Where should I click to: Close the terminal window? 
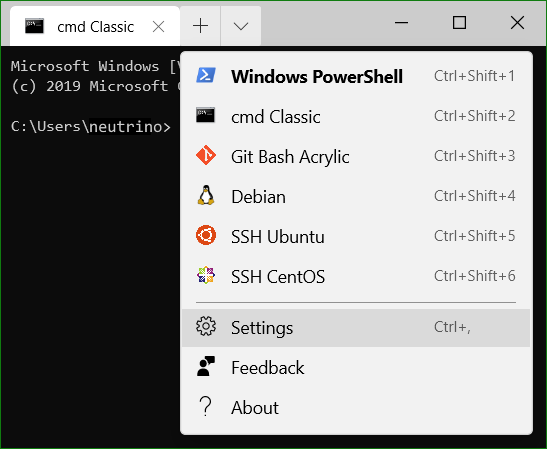(517, 23)
